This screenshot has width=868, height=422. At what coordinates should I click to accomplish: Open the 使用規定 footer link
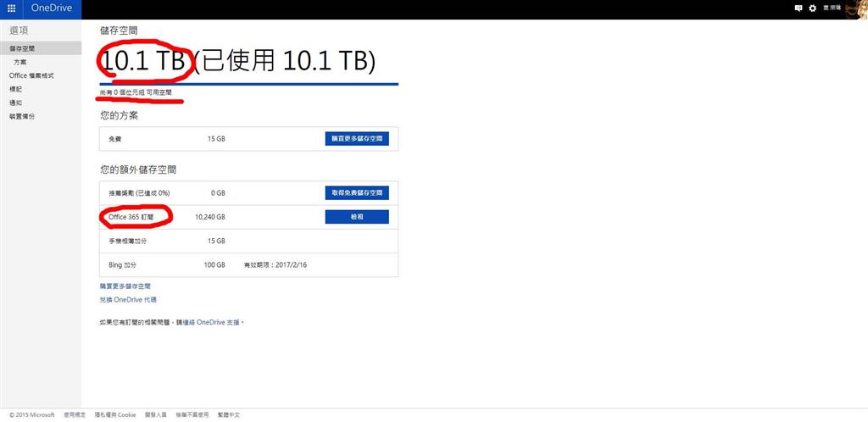click(75, 415)
